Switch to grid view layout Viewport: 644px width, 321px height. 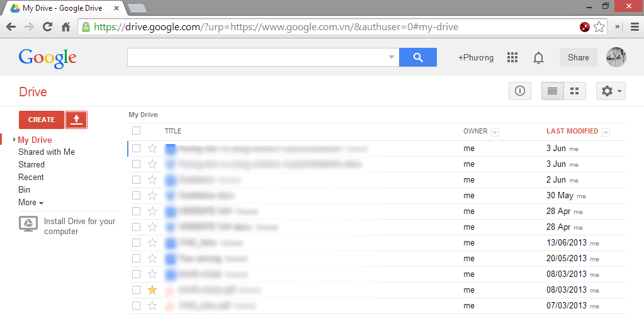(575, 91)
